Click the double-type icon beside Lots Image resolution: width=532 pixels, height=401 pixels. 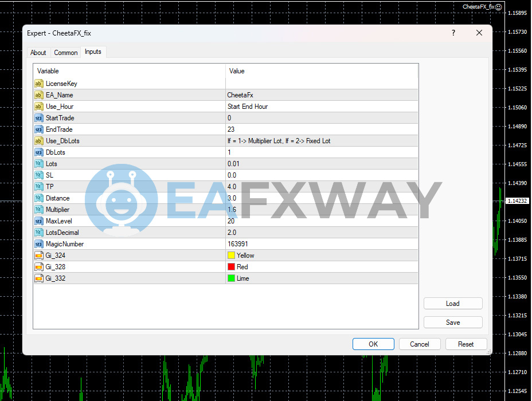click(38, 164)
